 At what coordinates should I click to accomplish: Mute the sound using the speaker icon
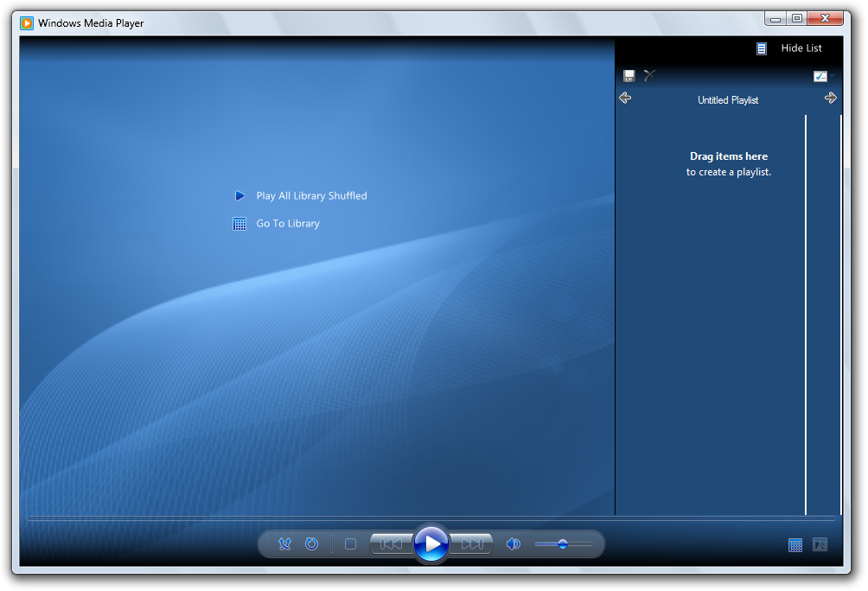[x=513, y=544]
